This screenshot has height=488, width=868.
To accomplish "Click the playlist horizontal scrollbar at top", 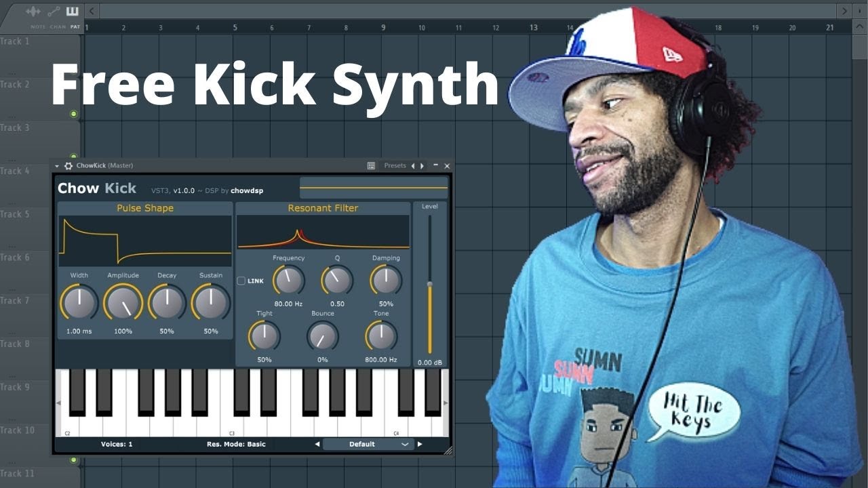I will (468, 11).
